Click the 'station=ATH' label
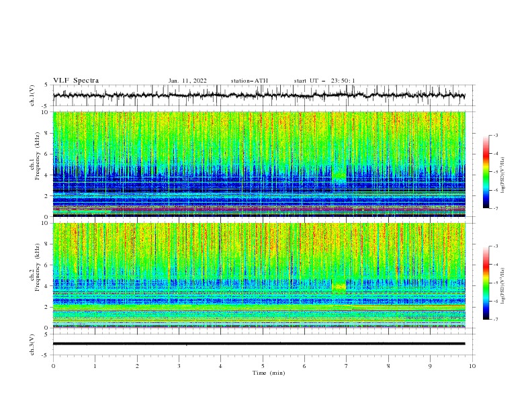 click(249, 81)
